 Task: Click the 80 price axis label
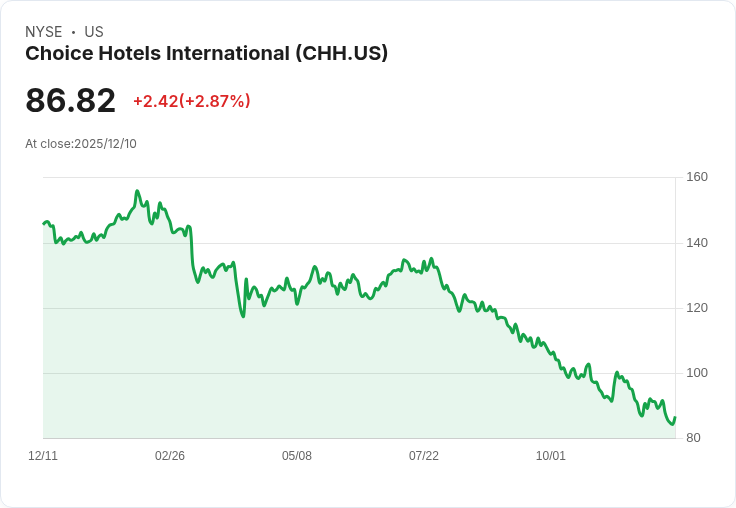[x=693, y=438]
